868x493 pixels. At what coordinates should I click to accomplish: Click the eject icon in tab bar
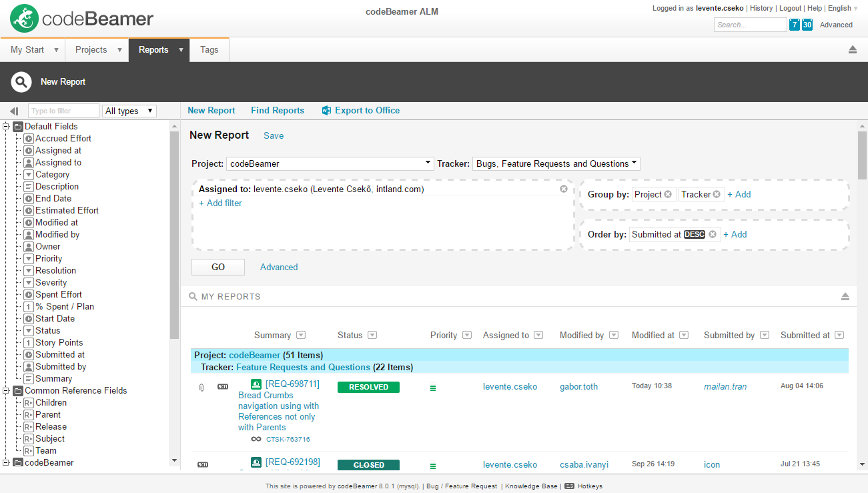coord(853,49)
